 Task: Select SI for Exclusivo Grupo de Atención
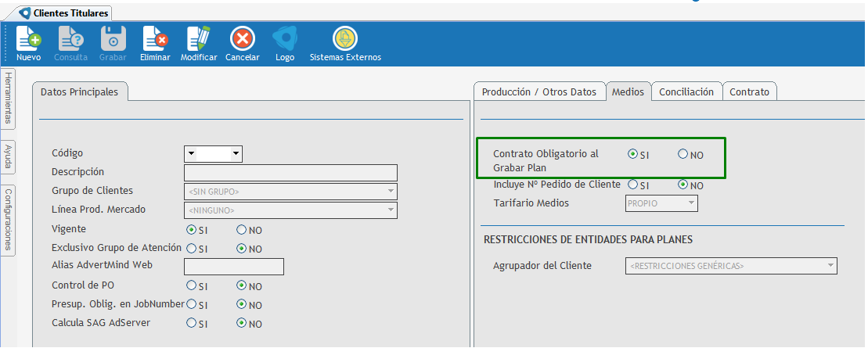point(192,249)
